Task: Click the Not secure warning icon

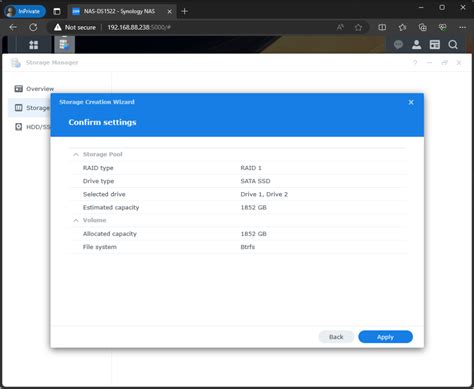Action: tap(58, 27)
